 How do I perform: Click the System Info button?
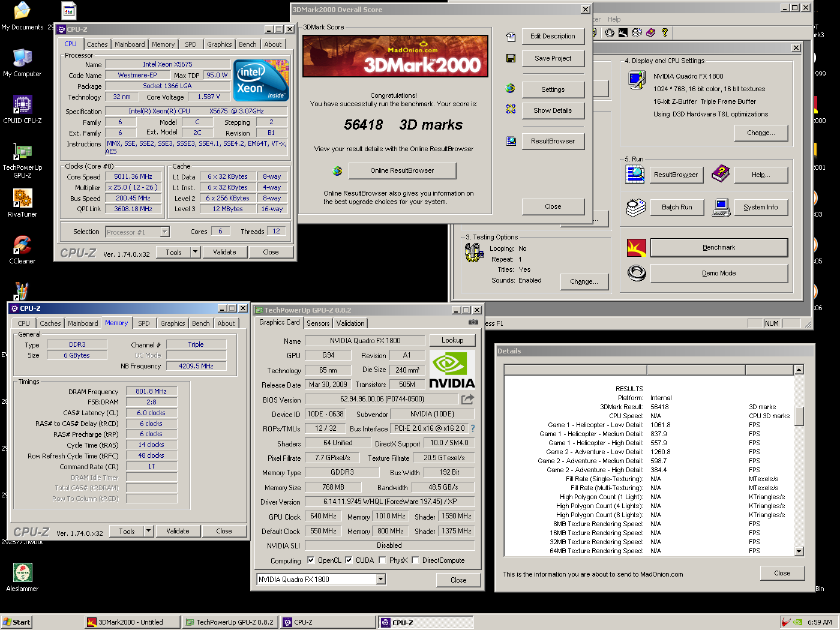pyautogui.click(x=761, y=208)
